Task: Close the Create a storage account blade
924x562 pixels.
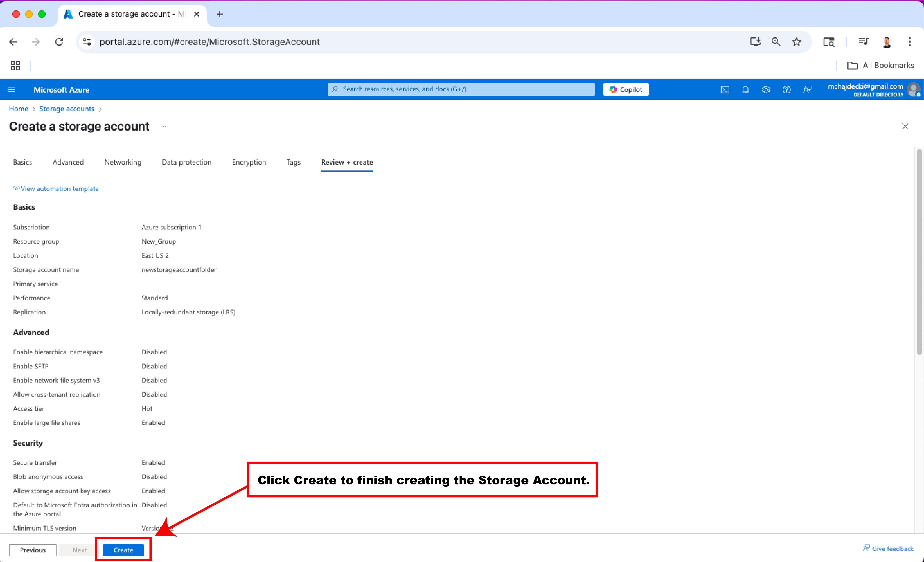Action: pos(905,126)
